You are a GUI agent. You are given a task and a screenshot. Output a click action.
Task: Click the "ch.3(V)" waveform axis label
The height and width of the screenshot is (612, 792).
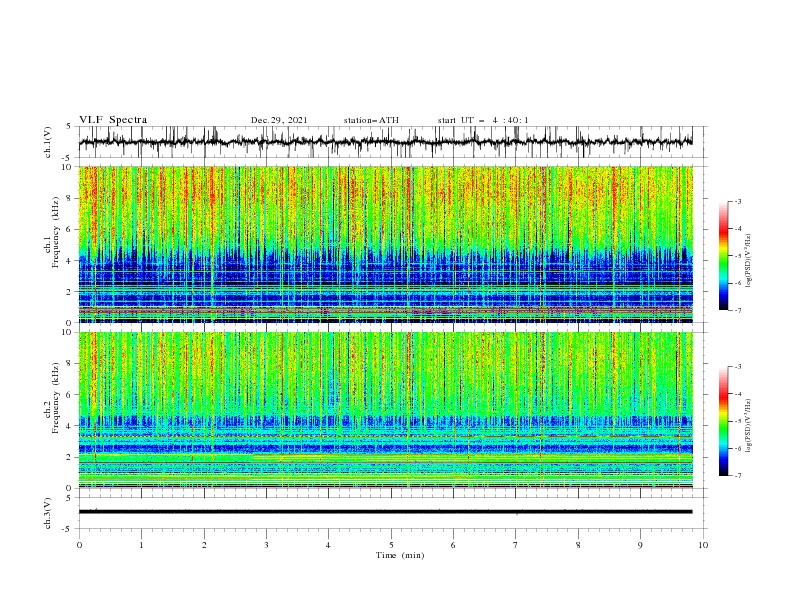[x=48, y=513]
